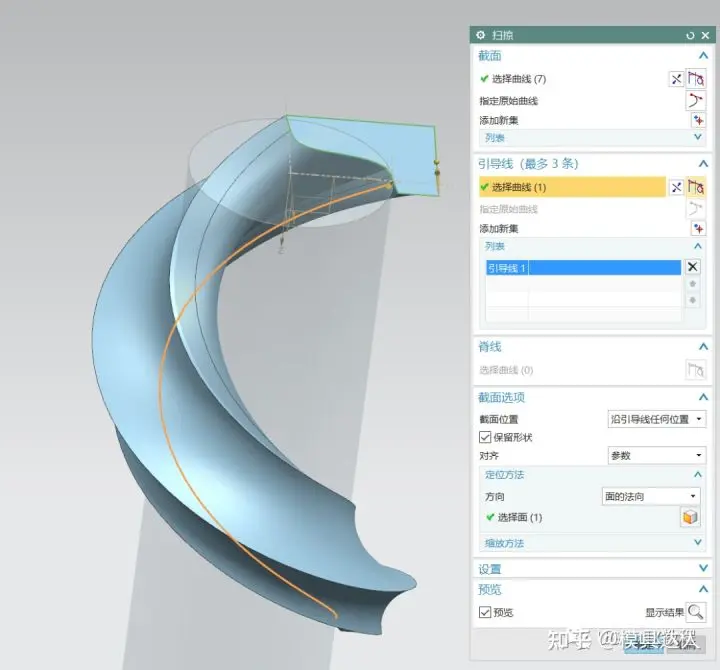Open the 对齐 参数 dropdown
This screenshot has height=670, width=720.
click(657, 455)
